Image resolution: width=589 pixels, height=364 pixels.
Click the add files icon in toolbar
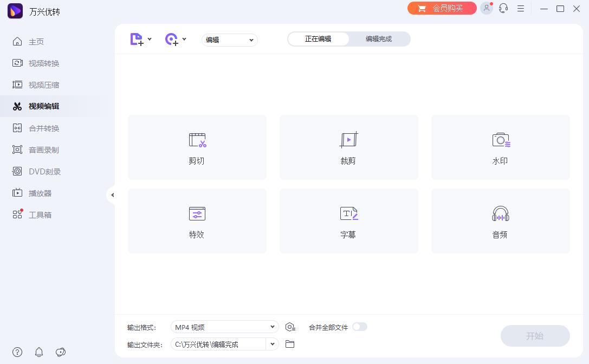coord(137,39)
